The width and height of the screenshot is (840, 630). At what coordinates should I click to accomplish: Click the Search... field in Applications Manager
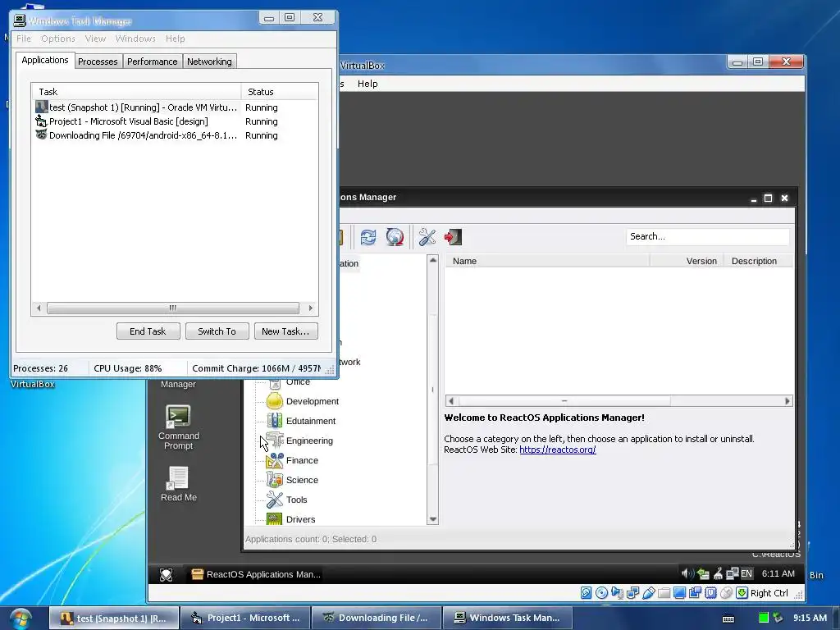[x=707, y=236]
